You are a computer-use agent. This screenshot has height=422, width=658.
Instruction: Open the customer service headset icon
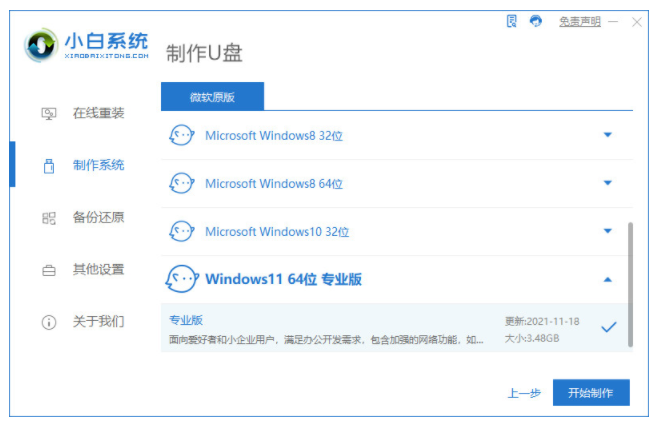(x=536, y=21)
